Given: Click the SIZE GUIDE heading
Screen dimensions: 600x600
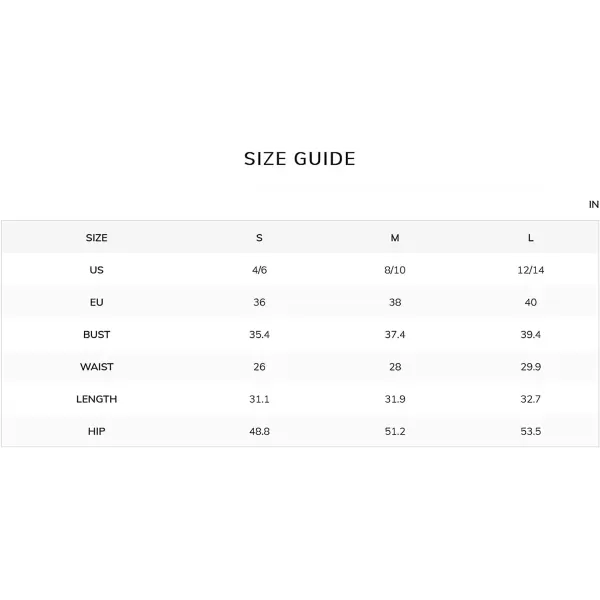Looking at the screenshot, I should tap(300, 159).
